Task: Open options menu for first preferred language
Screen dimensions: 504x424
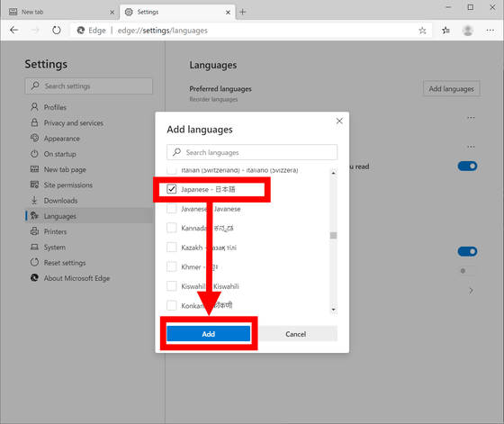Action: pyautogui.click(x=471, y=118)
